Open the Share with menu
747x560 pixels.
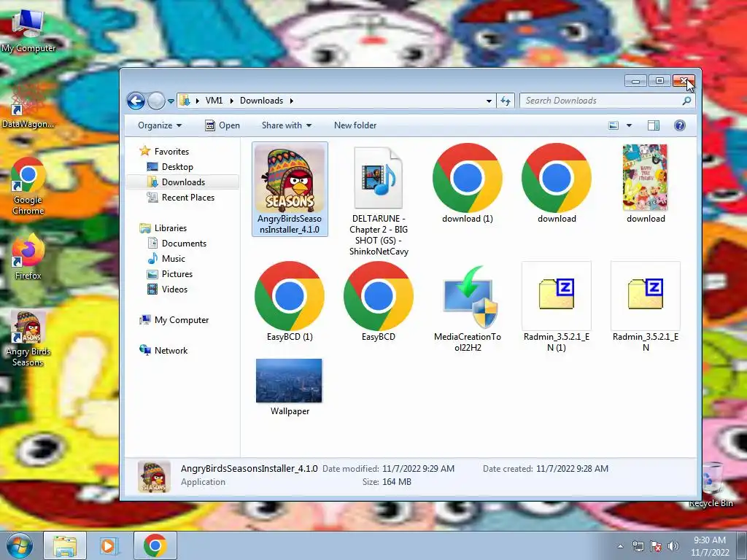(286, 125)
